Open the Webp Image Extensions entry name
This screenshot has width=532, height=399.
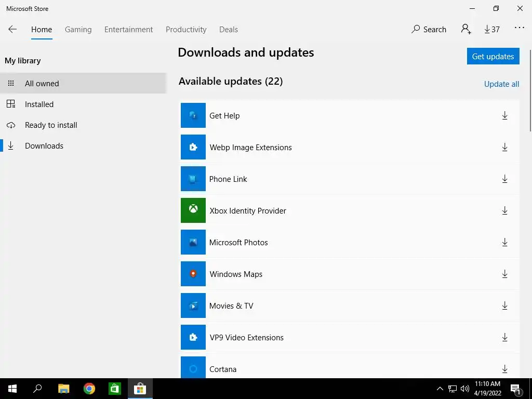(251, 147)
